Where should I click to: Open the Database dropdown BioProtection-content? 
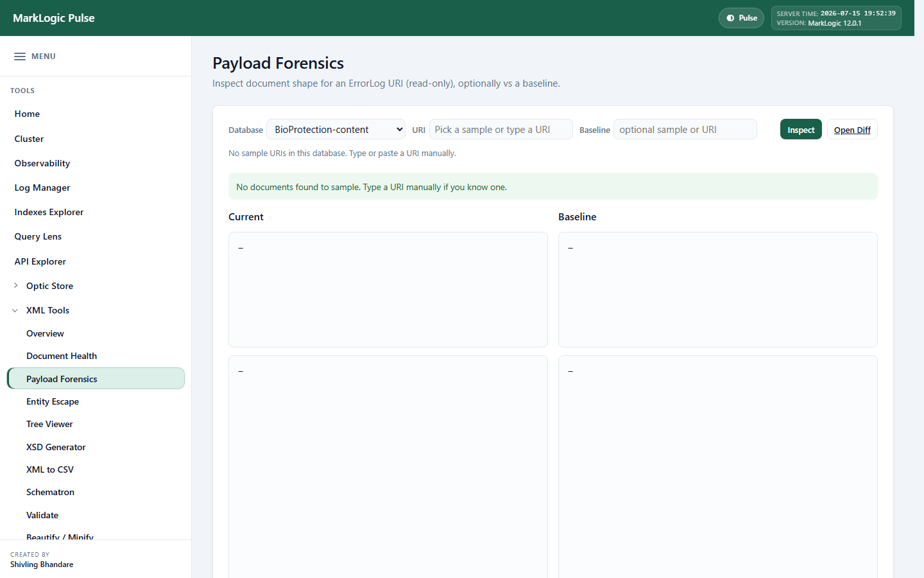click(x=336, y=129)
